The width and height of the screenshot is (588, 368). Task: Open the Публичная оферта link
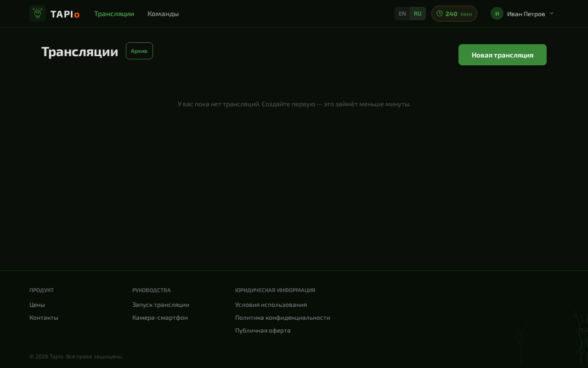click(x=263, y=330)
